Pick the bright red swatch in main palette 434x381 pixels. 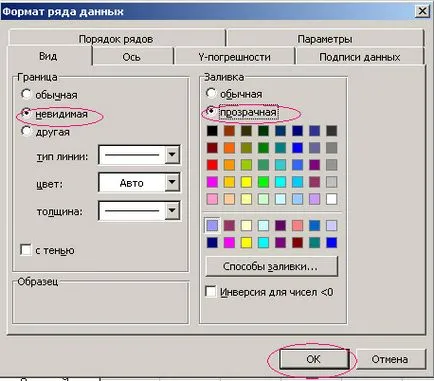click(212, 165)
